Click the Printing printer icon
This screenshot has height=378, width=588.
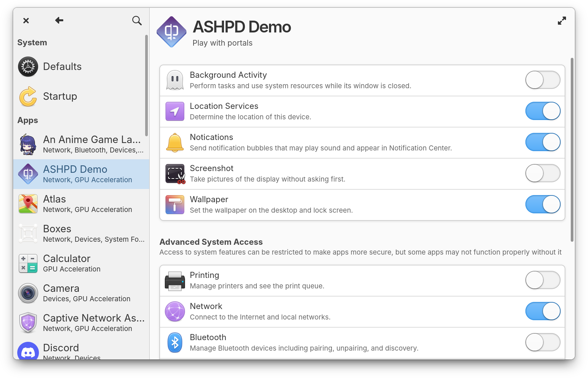click(175, 281)
